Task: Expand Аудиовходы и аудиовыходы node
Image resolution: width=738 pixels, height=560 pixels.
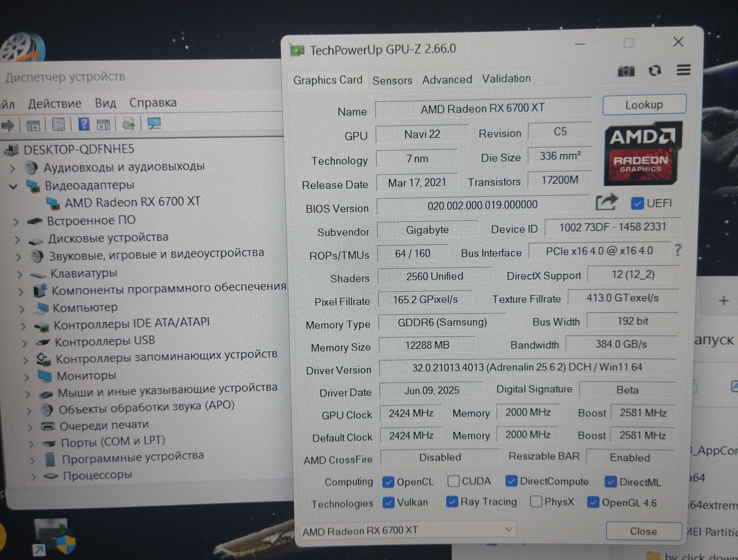Action: pyautogui.click(x=12, y=168)
